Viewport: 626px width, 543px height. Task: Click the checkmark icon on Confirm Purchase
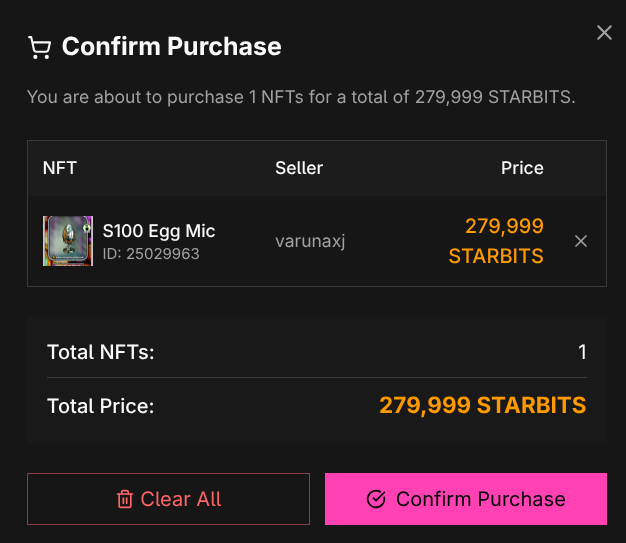[x=376, y=499]
